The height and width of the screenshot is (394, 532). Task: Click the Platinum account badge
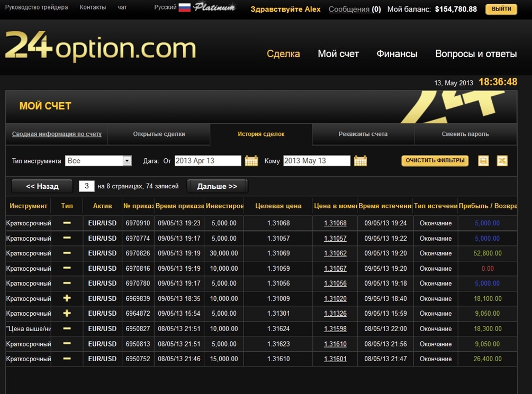tap(214, 7)
